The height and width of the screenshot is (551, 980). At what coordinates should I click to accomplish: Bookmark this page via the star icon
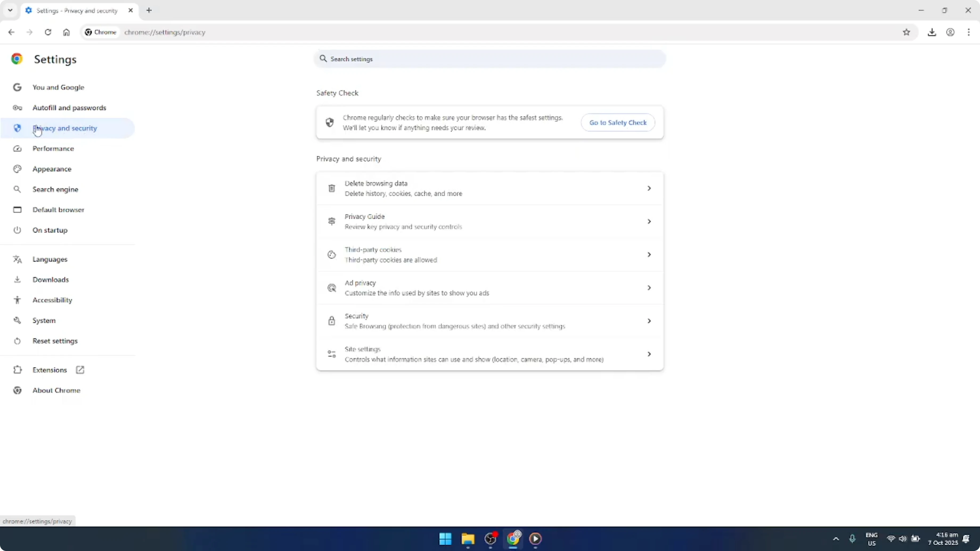tap(906, 32)
